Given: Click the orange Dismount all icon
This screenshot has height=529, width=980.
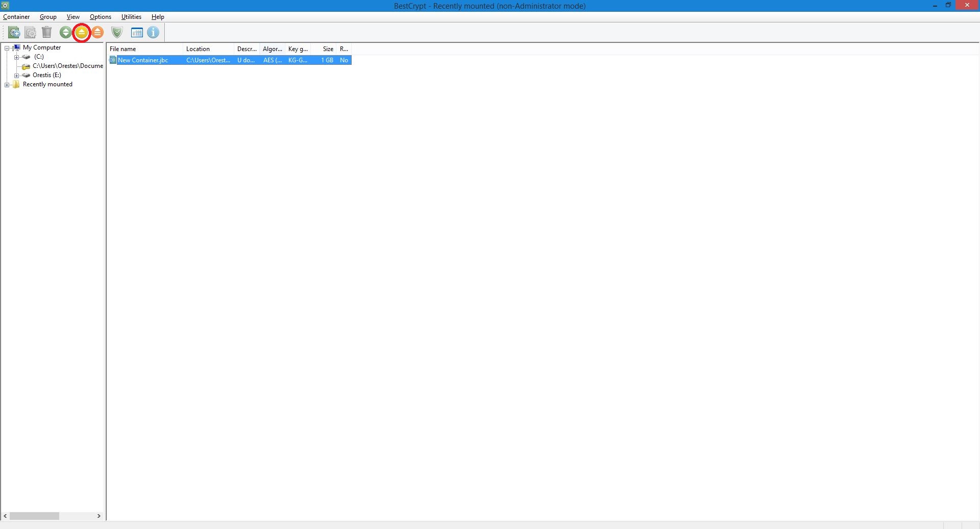Looking at the screenshot, I should pyautogui.click(x=97, y=33).
